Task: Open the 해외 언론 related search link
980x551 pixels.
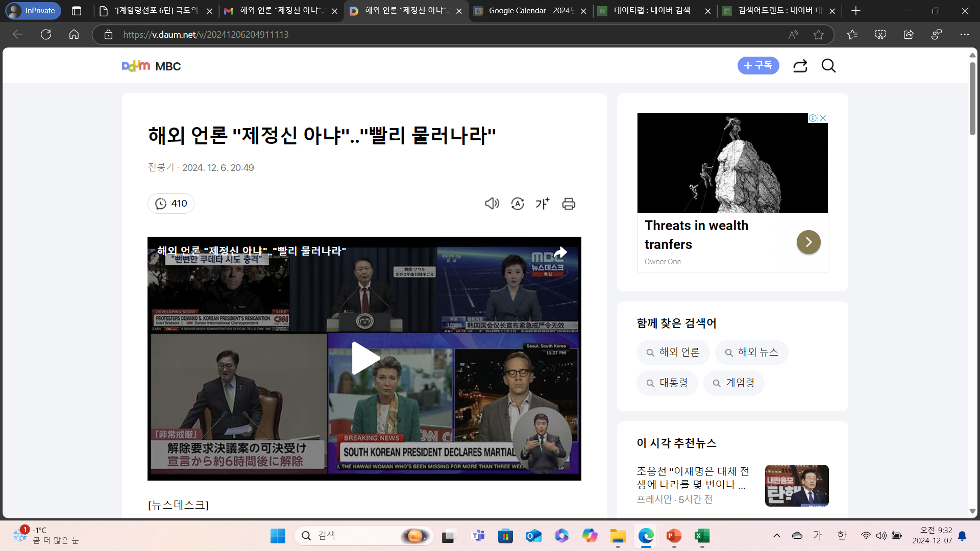Action: click(x=673, y=352)
